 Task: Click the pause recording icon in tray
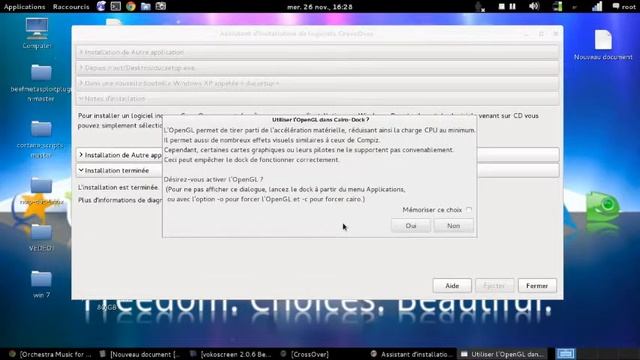513,7
